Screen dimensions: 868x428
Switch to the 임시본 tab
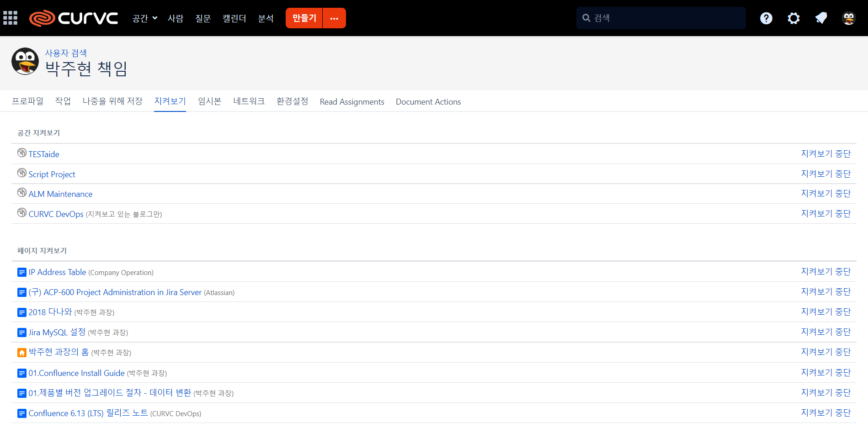click(209, 101)
